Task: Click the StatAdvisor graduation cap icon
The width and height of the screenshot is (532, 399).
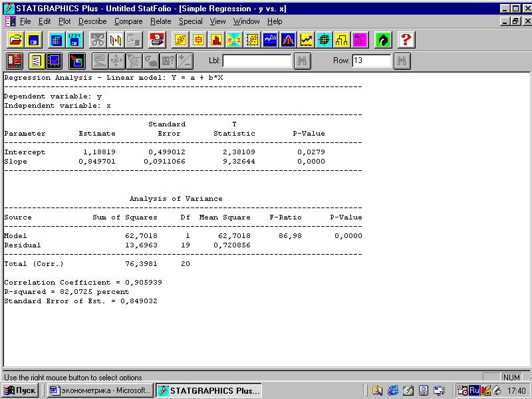Action: [383, 40]
